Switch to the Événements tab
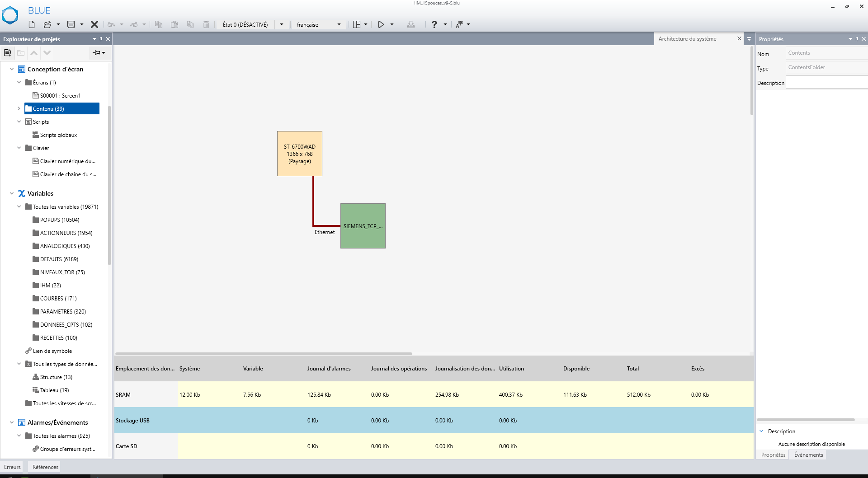Screen dimensions: 868x478 808,455
